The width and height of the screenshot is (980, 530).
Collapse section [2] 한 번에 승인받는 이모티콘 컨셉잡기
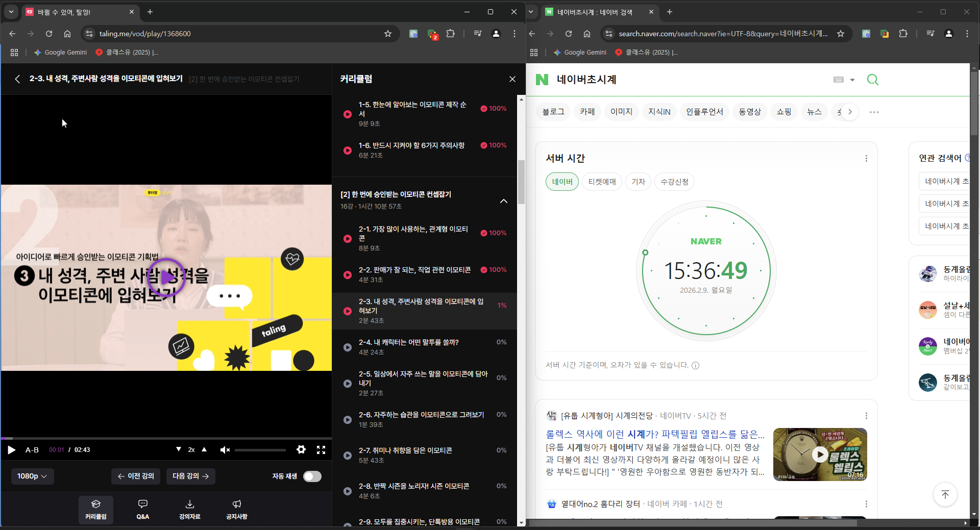click(504, 201)
